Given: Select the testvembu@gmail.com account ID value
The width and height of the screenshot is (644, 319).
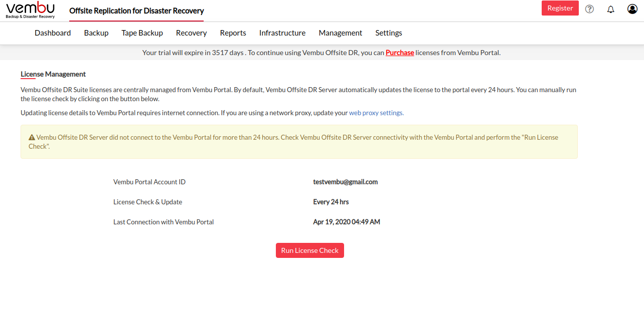Looking at the screenshot, I should click(346, 182).
